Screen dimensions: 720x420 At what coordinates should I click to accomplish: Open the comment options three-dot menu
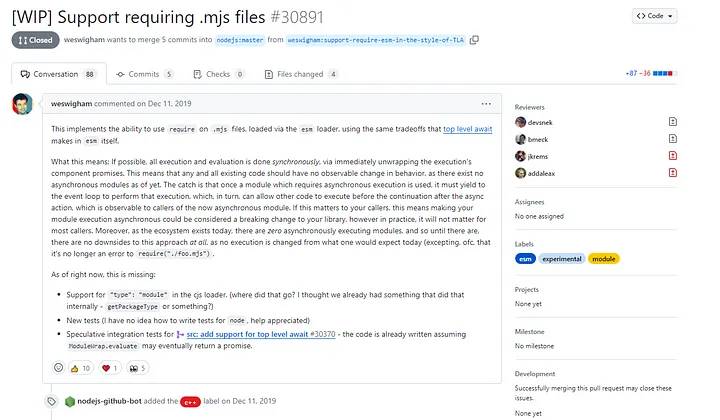point(486,104)
